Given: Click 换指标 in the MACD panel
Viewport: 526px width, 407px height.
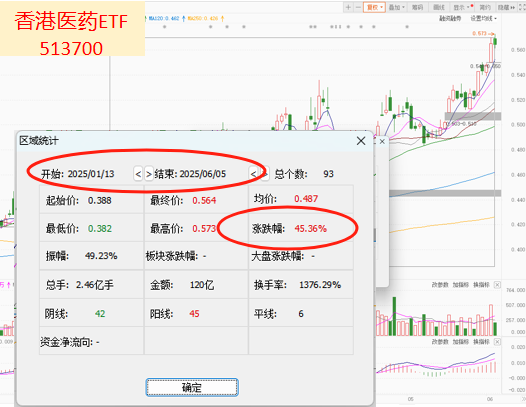Looking at the screenshot, I should pos(481,342).
